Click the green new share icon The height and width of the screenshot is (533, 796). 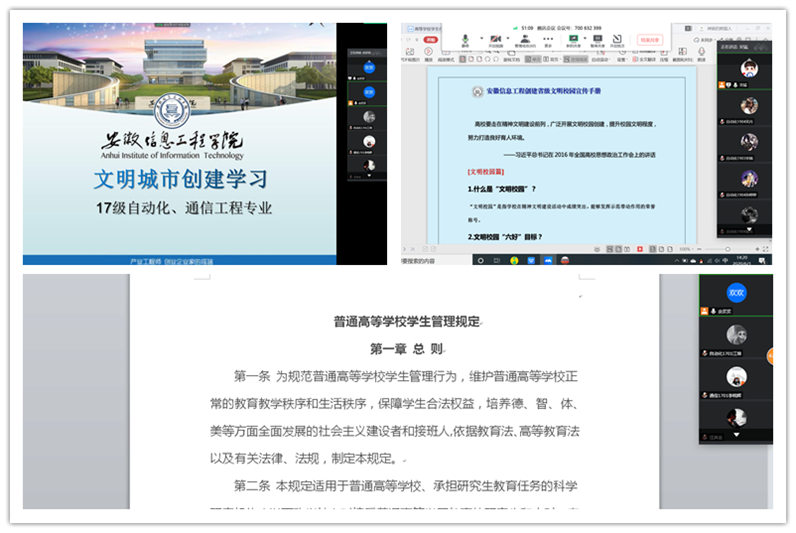(x=574, y=40)
